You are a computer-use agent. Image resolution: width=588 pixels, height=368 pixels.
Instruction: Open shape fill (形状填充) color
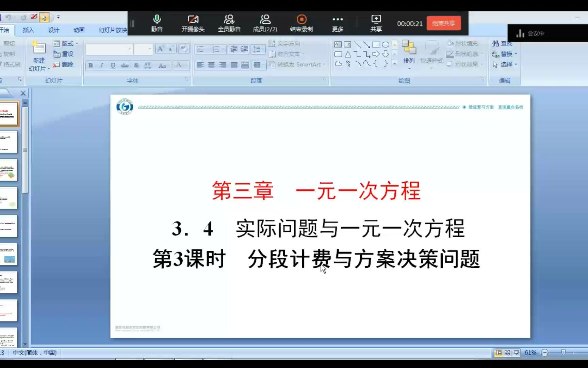[x=464, y=44]
